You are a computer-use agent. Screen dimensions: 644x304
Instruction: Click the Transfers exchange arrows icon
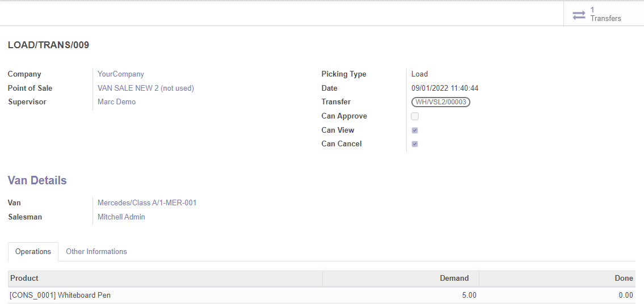coord(579,15)
